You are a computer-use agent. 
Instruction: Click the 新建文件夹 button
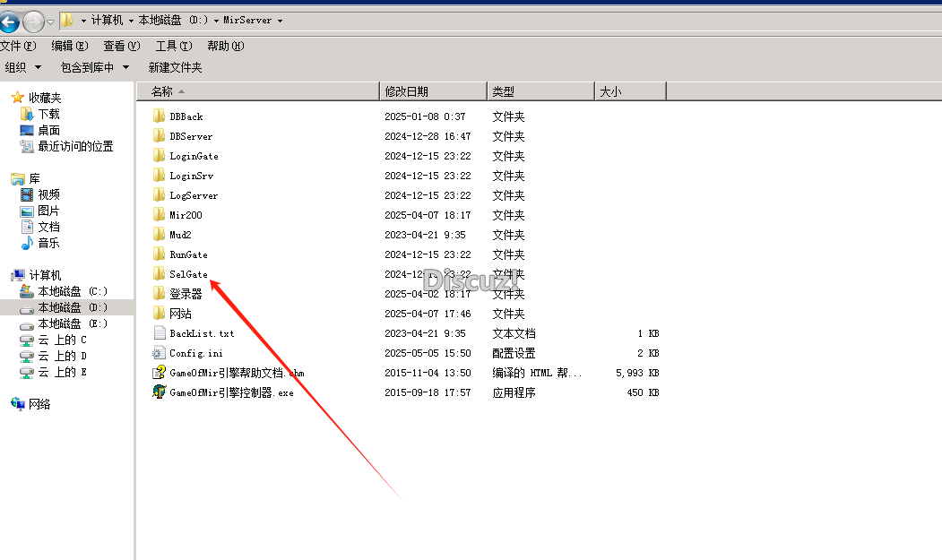click(176, 67)
